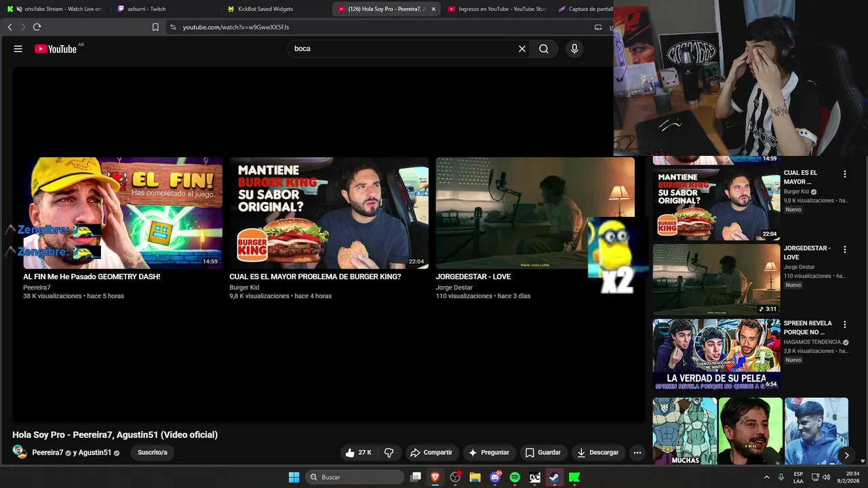Focus the browser address bar URL
The height and width of the screenshot is (488, 868).
tap(235, 27)
